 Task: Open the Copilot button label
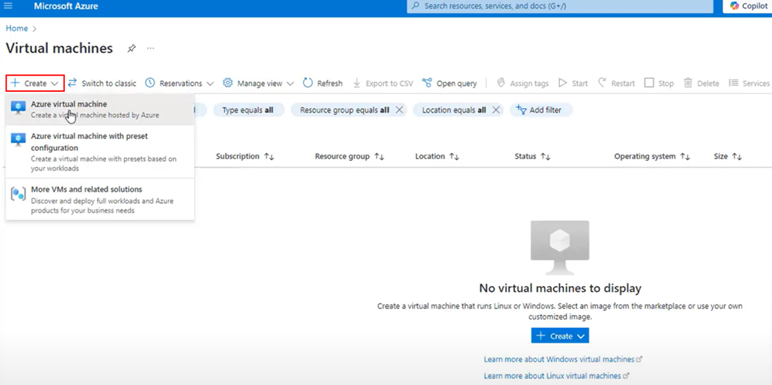(755, 6)
